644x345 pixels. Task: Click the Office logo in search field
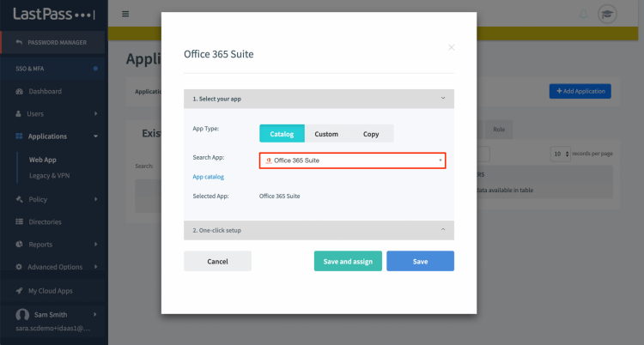click(x=269, y=160)
